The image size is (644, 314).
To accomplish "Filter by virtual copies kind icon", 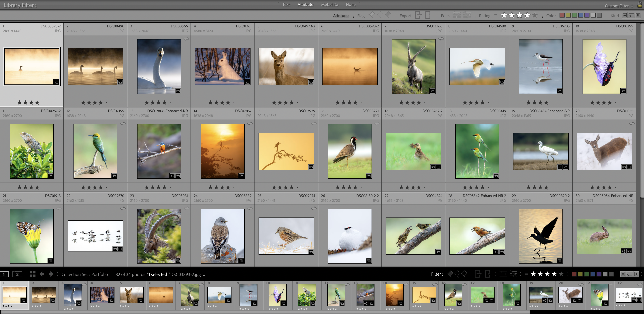I will tap(631, 16).
